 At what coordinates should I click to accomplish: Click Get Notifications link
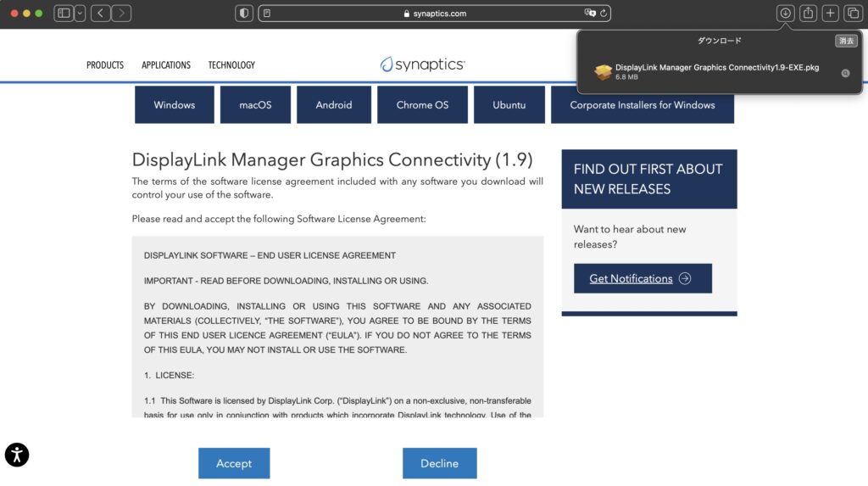[x=631, y=279]
